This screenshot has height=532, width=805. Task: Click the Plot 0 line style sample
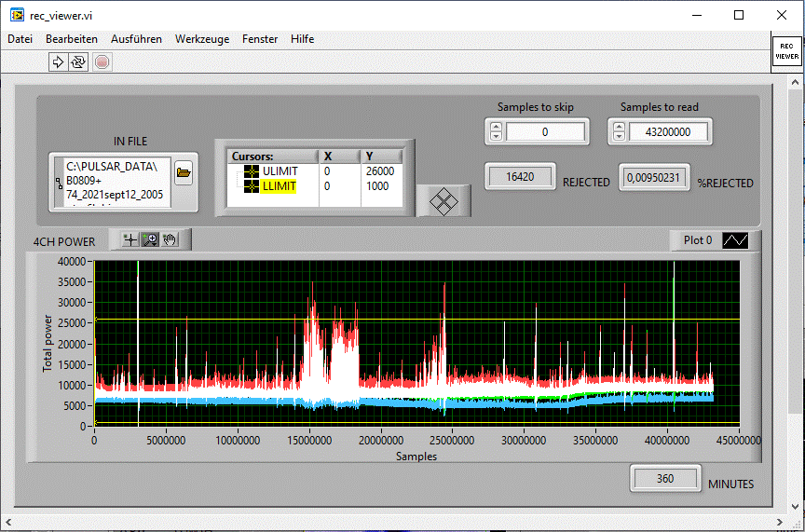tap(735, 240)
